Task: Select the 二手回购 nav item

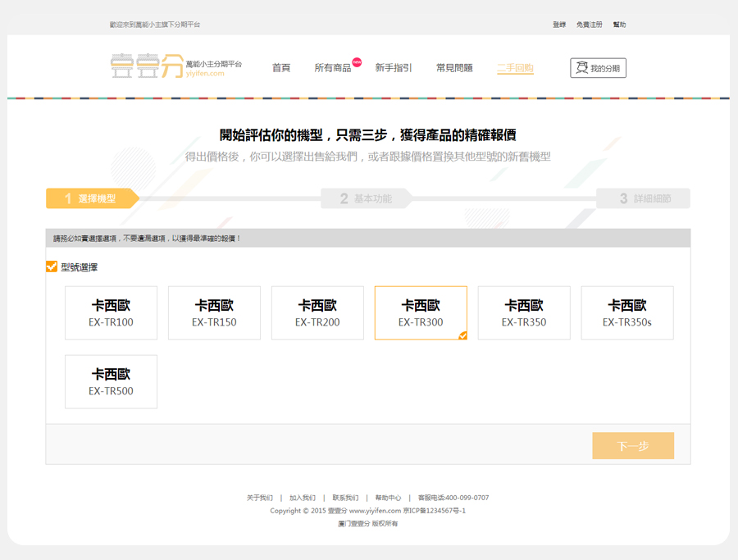Action: [x=515, y=68]
